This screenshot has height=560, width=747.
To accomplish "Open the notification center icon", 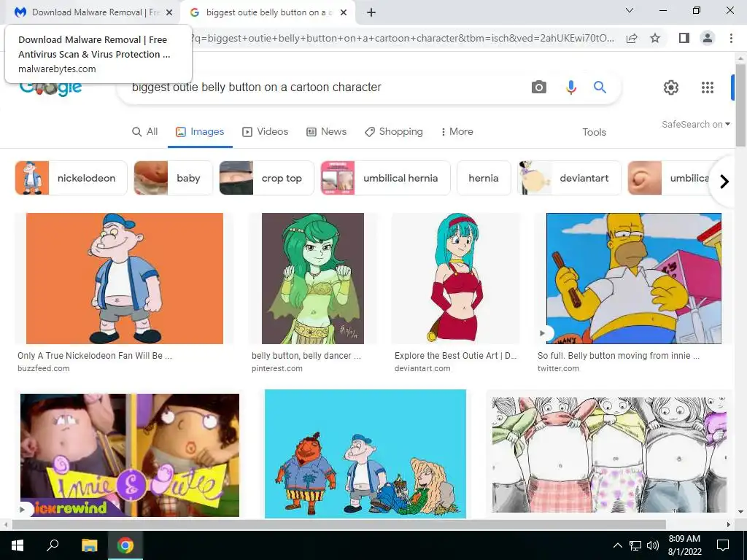I will 723,545.
